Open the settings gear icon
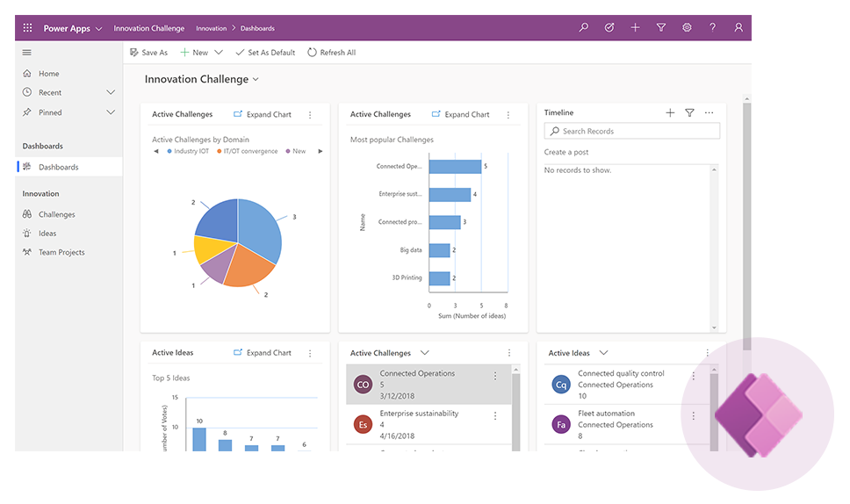 (x=687, y=28)
